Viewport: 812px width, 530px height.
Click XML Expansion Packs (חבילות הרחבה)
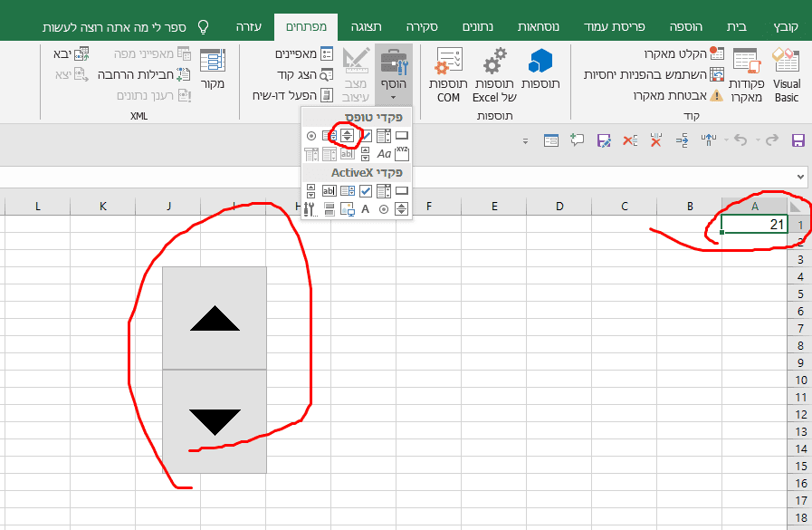(x=144, y=74)
